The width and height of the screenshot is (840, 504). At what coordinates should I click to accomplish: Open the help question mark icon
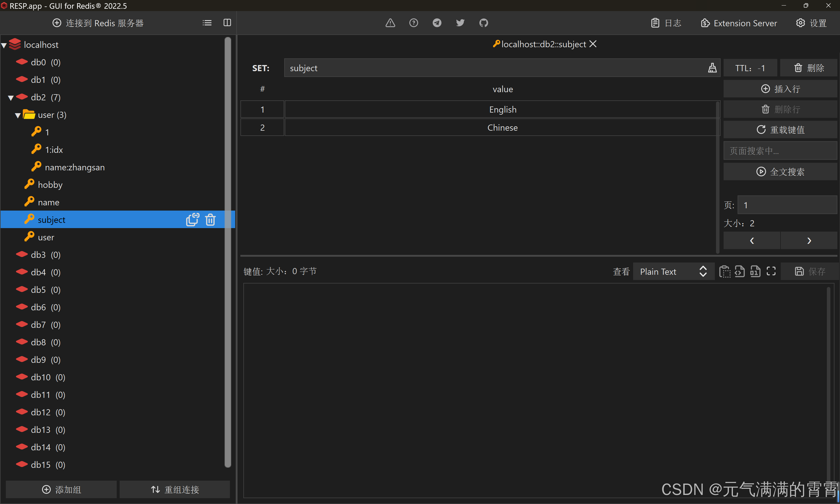coord(413,23)
